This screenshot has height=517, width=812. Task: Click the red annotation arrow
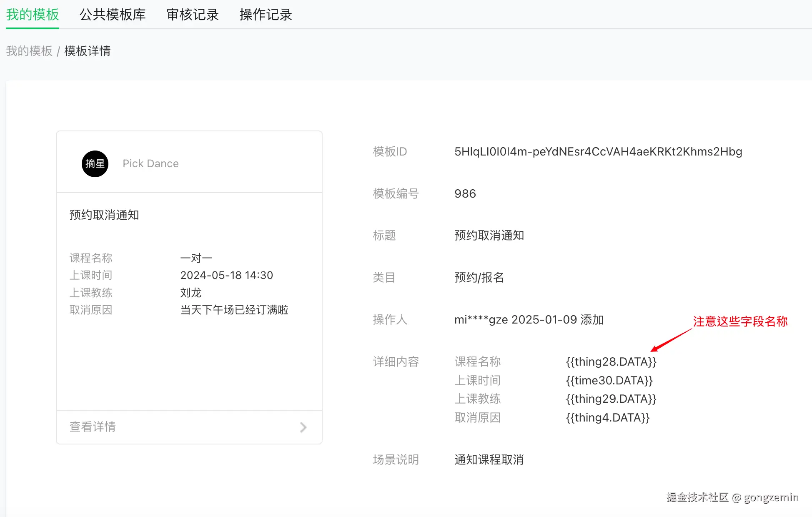click(x=670, y=340)
